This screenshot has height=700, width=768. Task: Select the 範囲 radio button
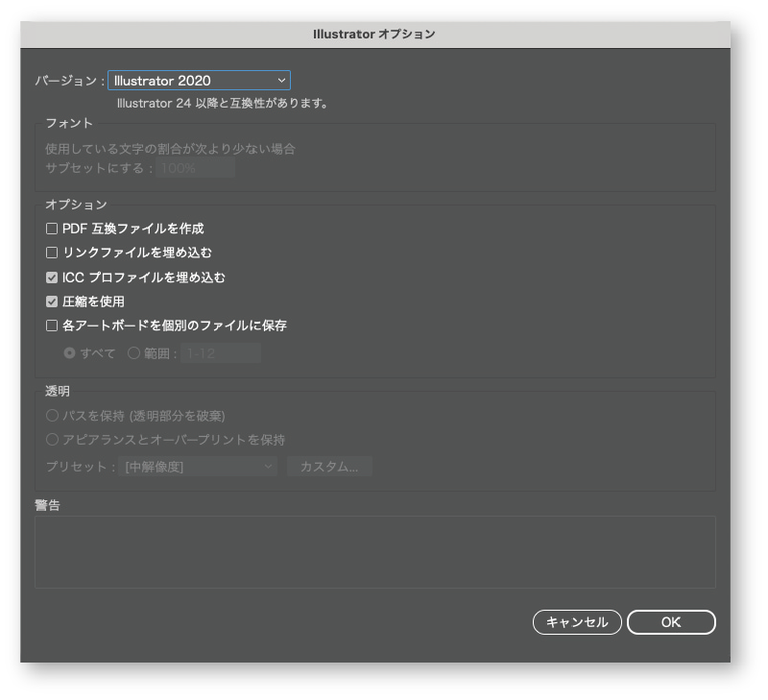[x=133, y=353]
